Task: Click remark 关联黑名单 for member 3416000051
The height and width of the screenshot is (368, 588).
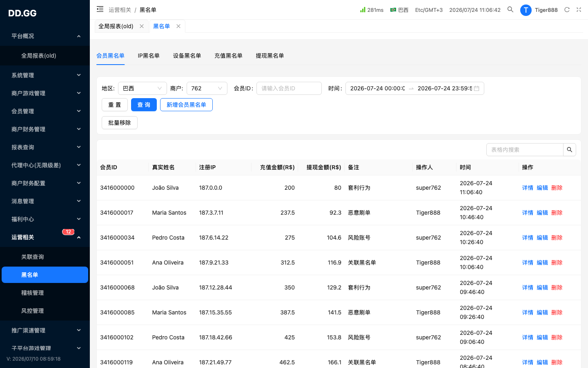Action: 362,263
